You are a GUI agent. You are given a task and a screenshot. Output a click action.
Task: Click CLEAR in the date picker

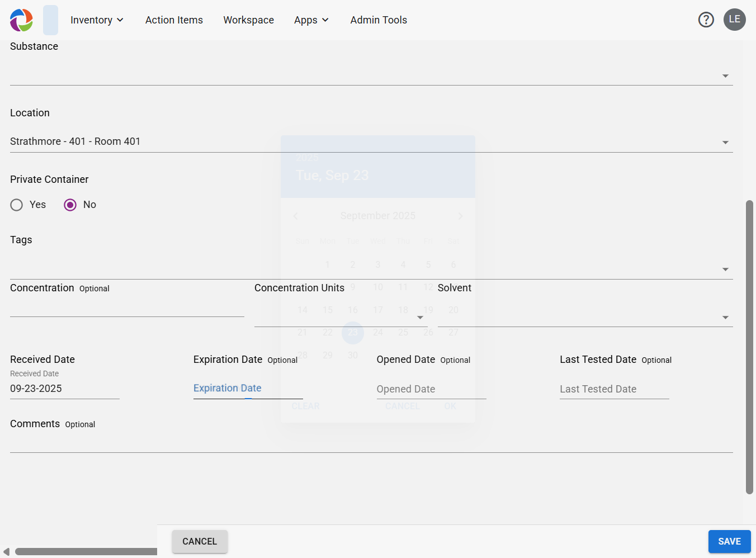coord(305,406)
